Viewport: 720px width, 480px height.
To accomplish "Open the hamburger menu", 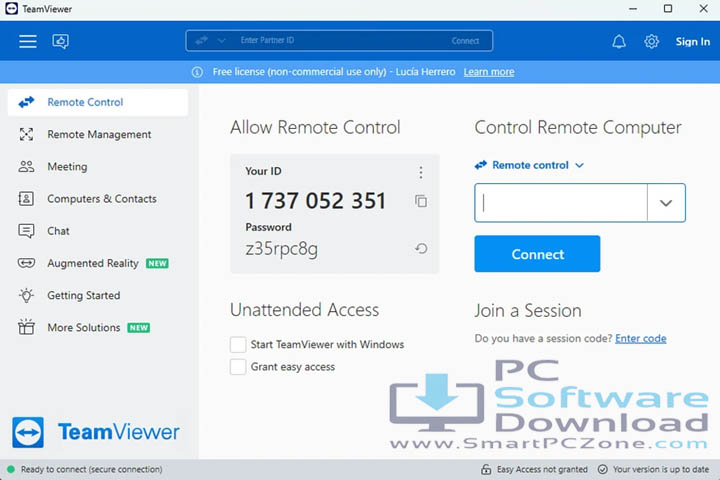I will pos(28,41).
